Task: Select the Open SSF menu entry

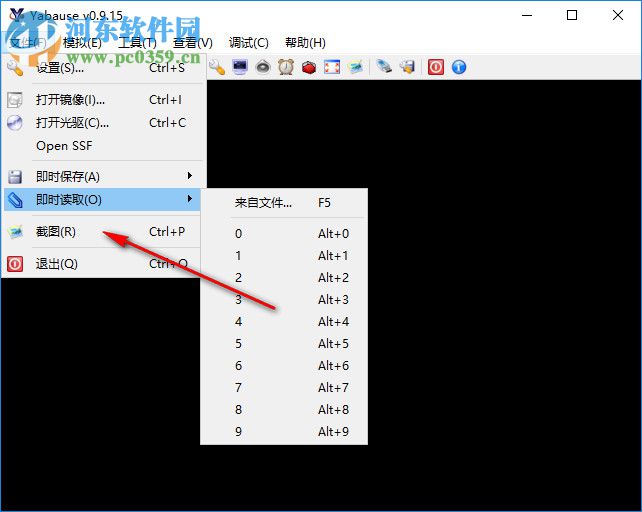Action: [x=102, y=146]
